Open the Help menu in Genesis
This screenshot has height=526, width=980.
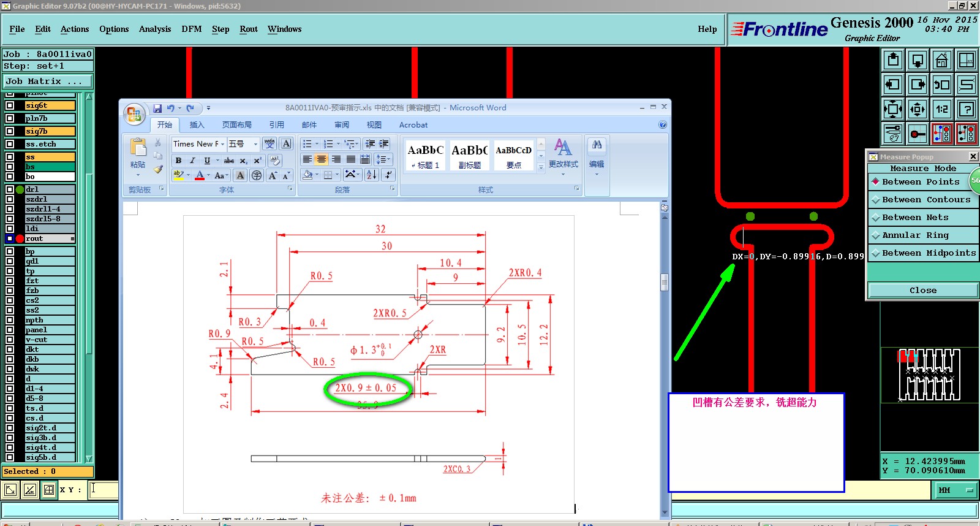[x=707, y=29]
